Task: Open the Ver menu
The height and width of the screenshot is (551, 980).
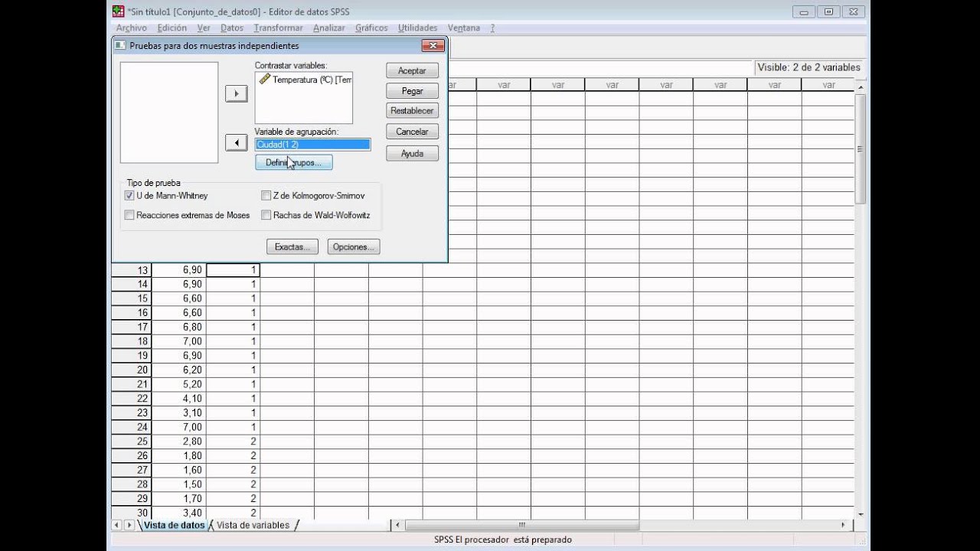Action: 204,28
